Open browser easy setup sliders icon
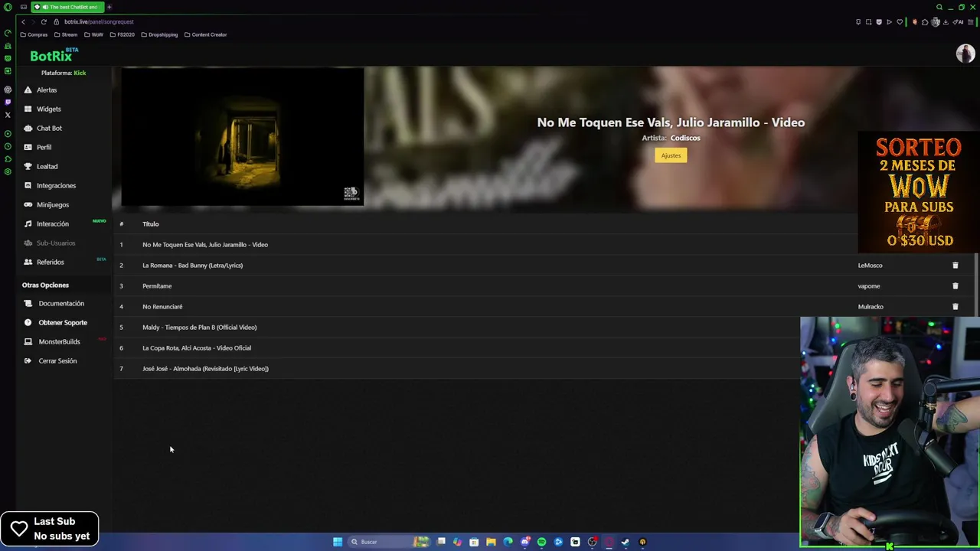 point(971,22)
